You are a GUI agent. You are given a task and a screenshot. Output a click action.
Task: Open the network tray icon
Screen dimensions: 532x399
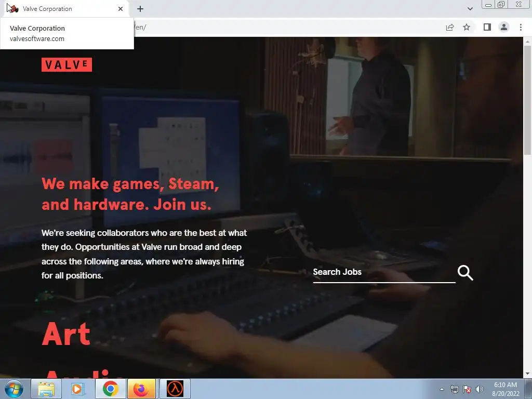(x=454, y=389)
